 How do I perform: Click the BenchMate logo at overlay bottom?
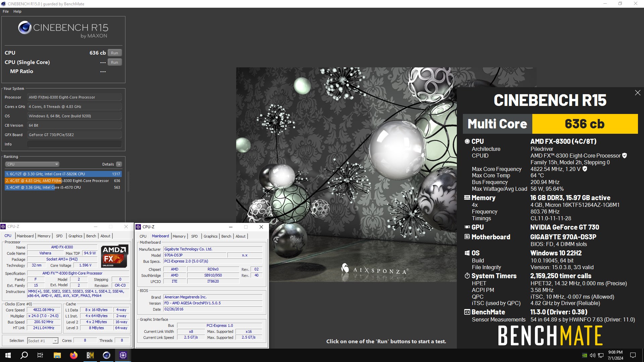click(550, 336)
